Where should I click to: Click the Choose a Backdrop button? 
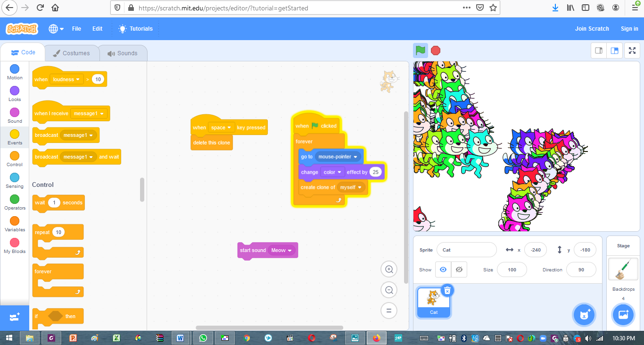(x=623, y=315)
